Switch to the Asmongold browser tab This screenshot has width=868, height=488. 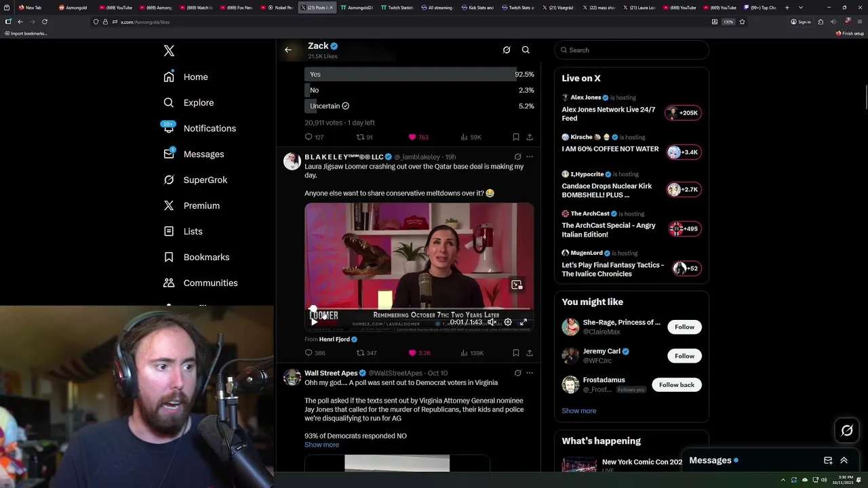(73, 7)
